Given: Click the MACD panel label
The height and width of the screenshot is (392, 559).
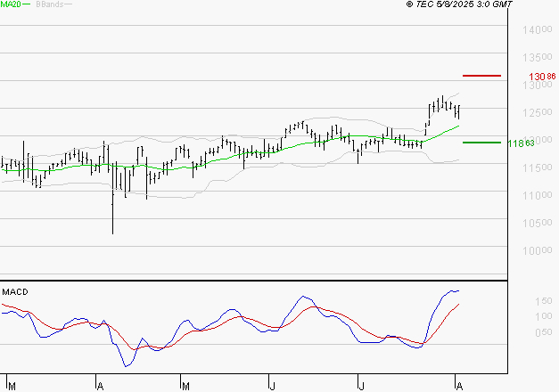Looking at the screenshot, I should point(15,291).
